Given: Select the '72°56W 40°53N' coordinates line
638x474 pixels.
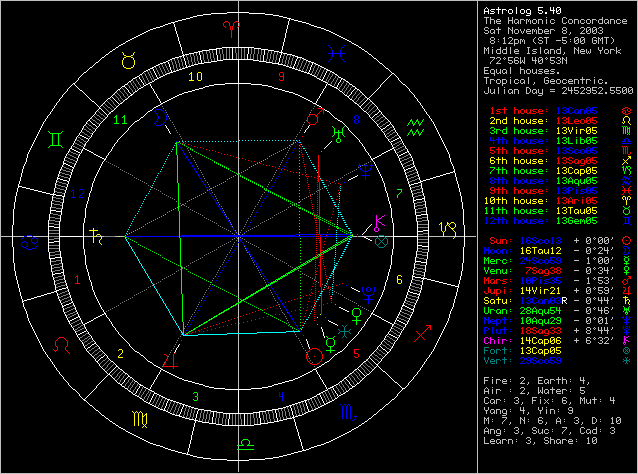Looking at the screenshot, I should point(529,61).
